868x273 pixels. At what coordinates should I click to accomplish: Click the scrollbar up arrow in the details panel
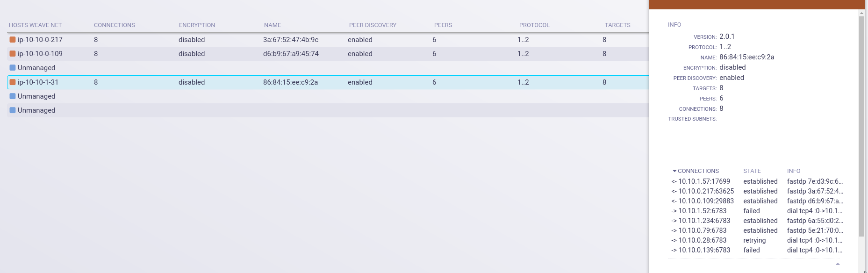(861, 14)
